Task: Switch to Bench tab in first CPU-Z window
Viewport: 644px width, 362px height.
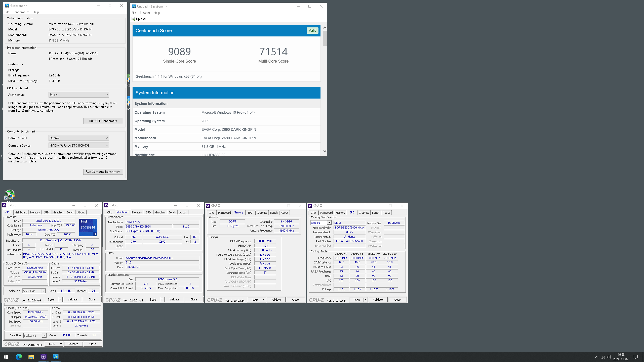Action: (x=70, y=212)
